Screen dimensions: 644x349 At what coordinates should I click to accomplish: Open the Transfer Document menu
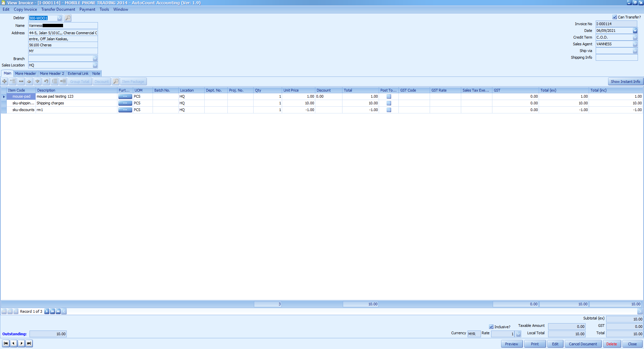point(58,9)
